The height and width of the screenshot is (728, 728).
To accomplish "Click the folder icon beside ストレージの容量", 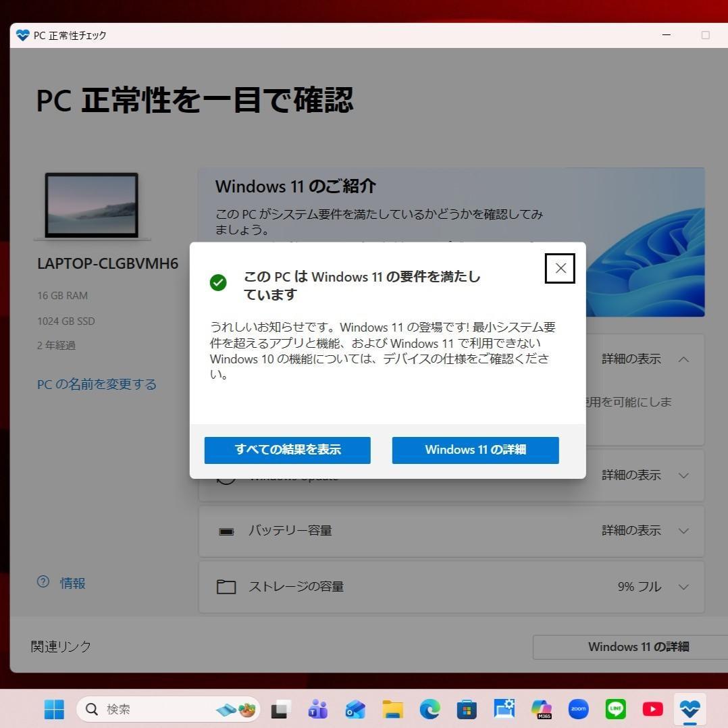I will [226, 587].
